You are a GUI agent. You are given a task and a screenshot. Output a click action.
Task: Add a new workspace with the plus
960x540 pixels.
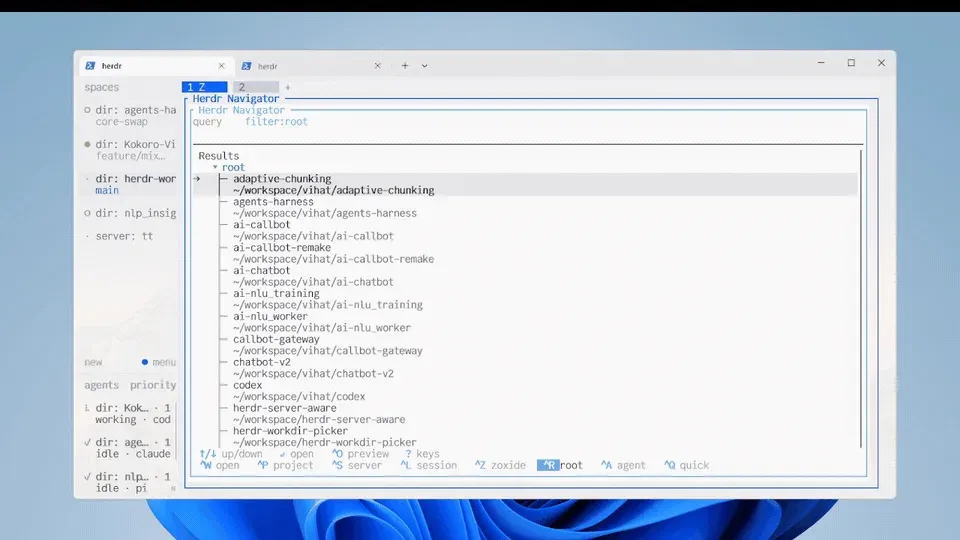288,87
